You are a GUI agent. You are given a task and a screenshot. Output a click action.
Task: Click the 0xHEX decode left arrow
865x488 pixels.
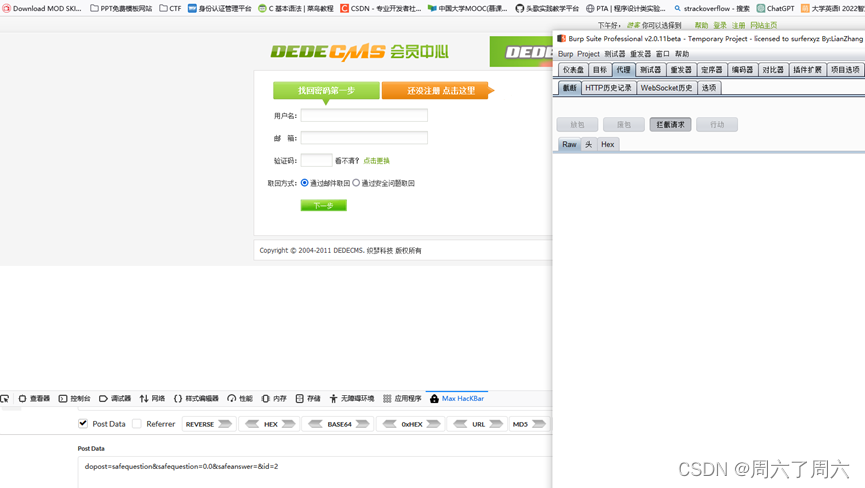coord(389,424)
